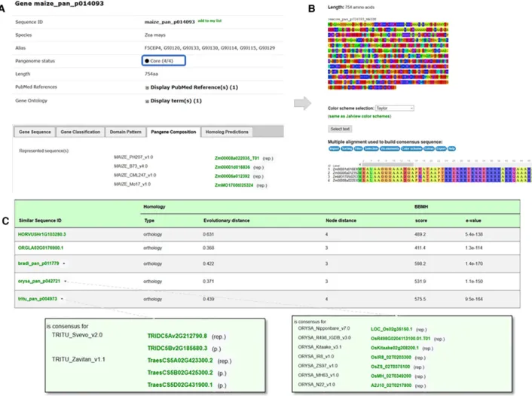Select the TRITU_Svevo_v2.0 genome label
The width and height of the screenshot is (532, 396).
77,335
